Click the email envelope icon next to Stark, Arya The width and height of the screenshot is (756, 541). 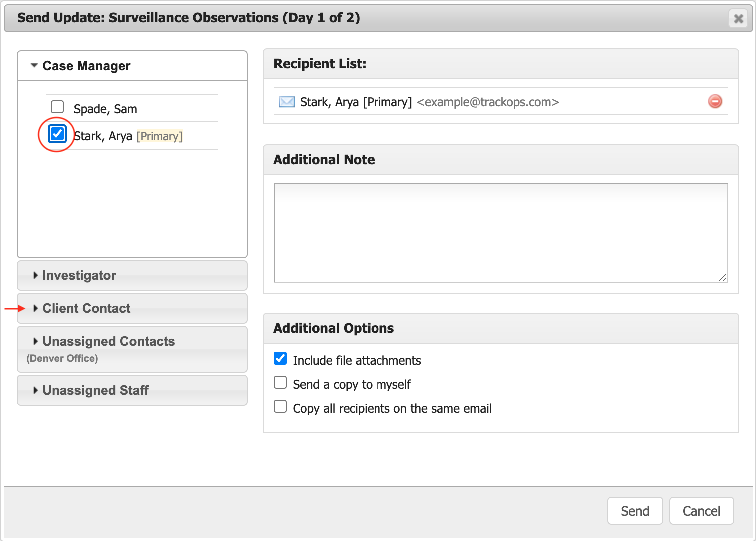(286, 102)
